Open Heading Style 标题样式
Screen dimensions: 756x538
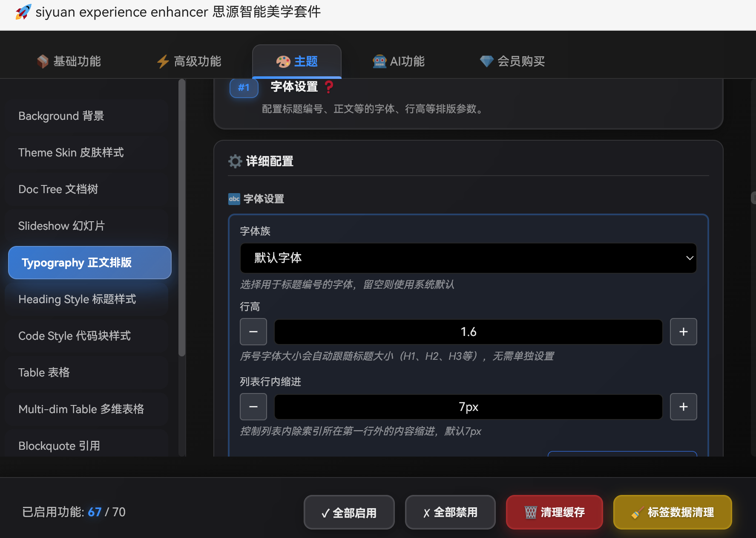(x=87, y=299)
